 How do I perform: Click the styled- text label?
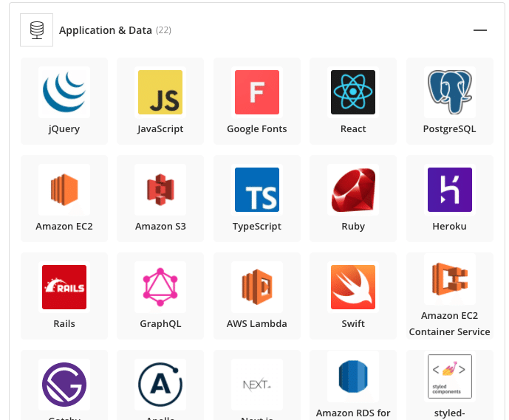(x=450, y=413)
